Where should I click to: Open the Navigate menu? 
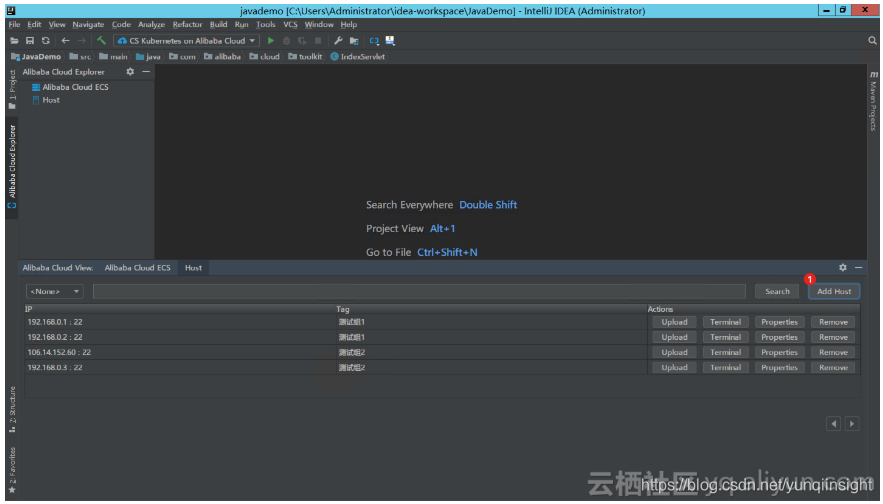[88, 24]
